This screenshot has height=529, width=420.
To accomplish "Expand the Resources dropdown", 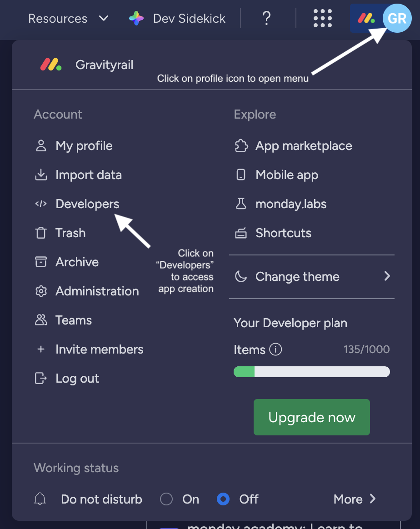I will [x=104, y=19].
